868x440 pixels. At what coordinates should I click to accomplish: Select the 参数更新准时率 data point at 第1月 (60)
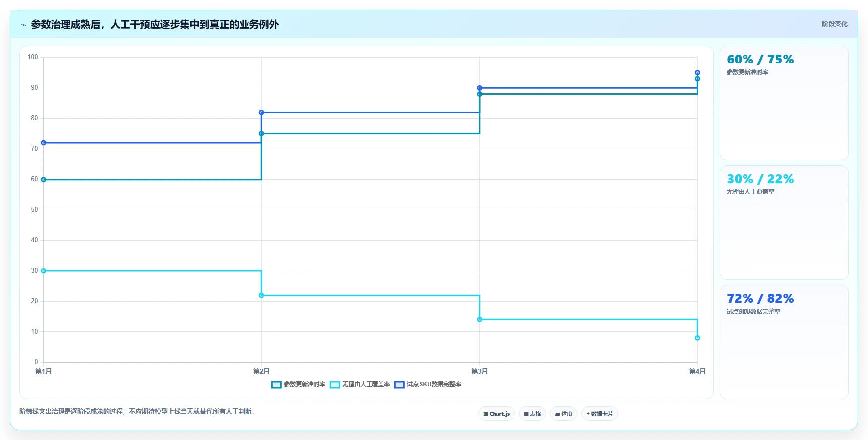[x=44, y=180]
